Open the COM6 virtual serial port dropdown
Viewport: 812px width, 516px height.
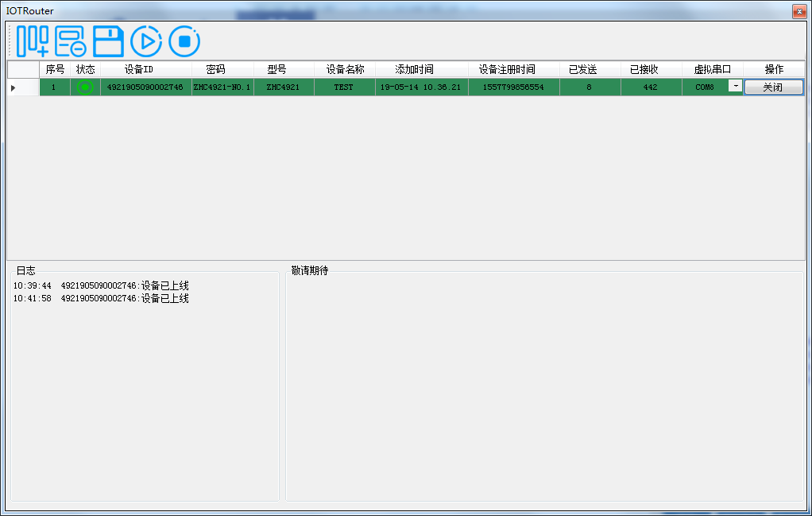[x=736, y=87]
